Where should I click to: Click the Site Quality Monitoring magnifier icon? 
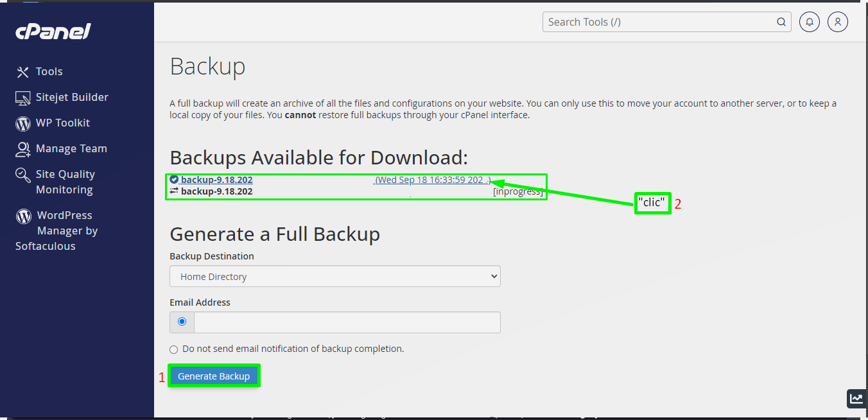click(x=22, y=174)
